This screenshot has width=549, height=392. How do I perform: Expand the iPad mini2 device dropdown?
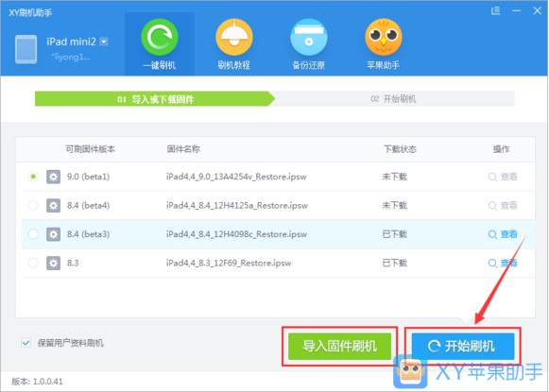pos(104,42)
